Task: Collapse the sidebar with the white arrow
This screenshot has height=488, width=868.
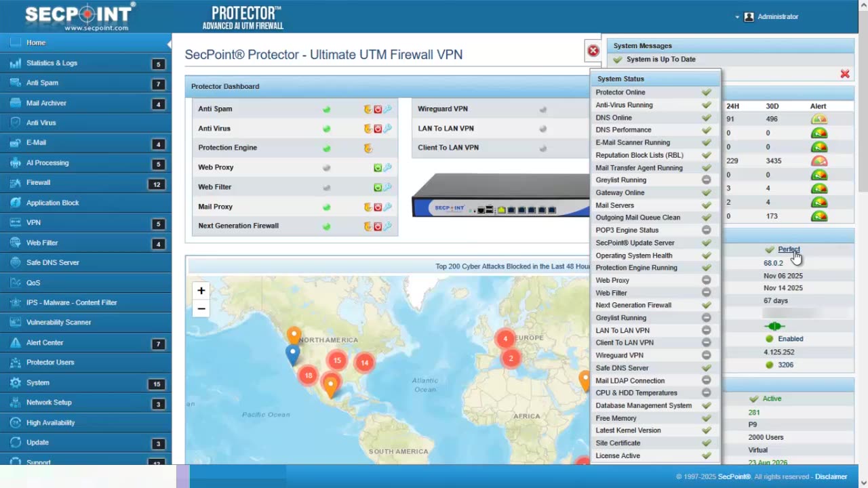Action: (x=169, y=44)
